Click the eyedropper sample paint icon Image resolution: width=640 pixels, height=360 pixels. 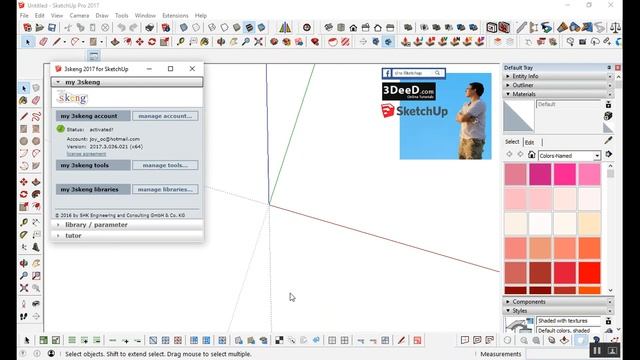click(x=608, y=140)
